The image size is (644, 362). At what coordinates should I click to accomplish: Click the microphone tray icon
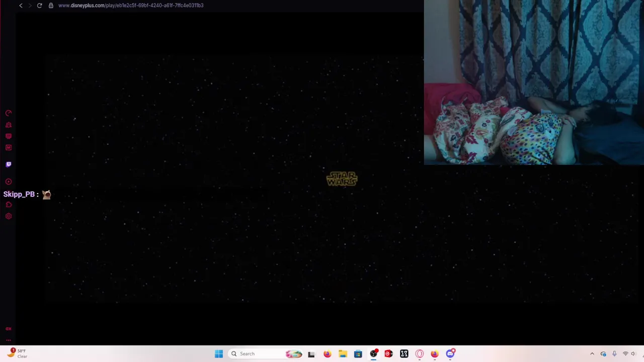(x=614, y=354)
